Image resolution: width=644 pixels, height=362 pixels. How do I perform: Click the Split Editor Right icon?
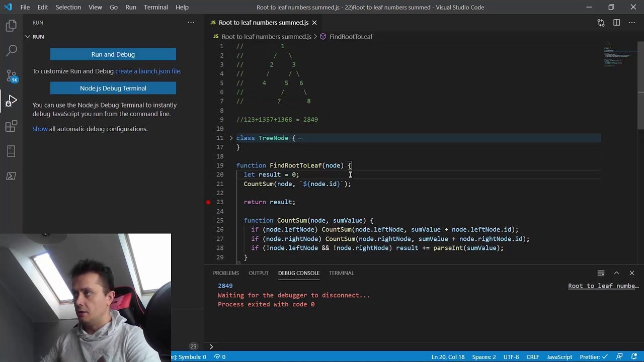point(616,23)
